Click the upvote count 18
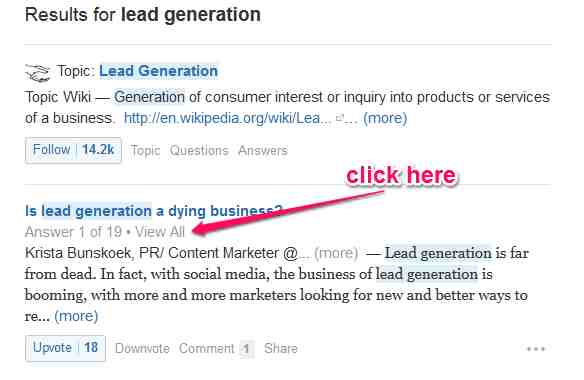This screenshot has height=380, width=584. click(91, 348)
